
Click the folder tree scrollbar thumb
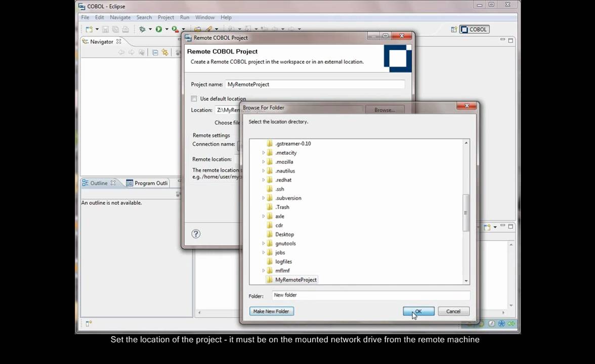point(466,212)
